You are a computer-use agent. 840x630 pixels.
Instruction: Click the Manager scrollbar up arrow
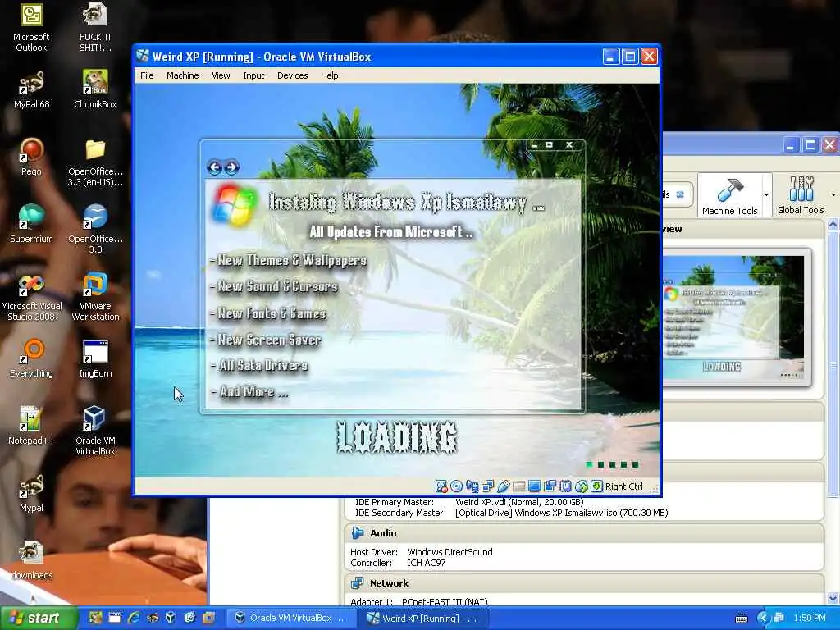coord(833,225)
